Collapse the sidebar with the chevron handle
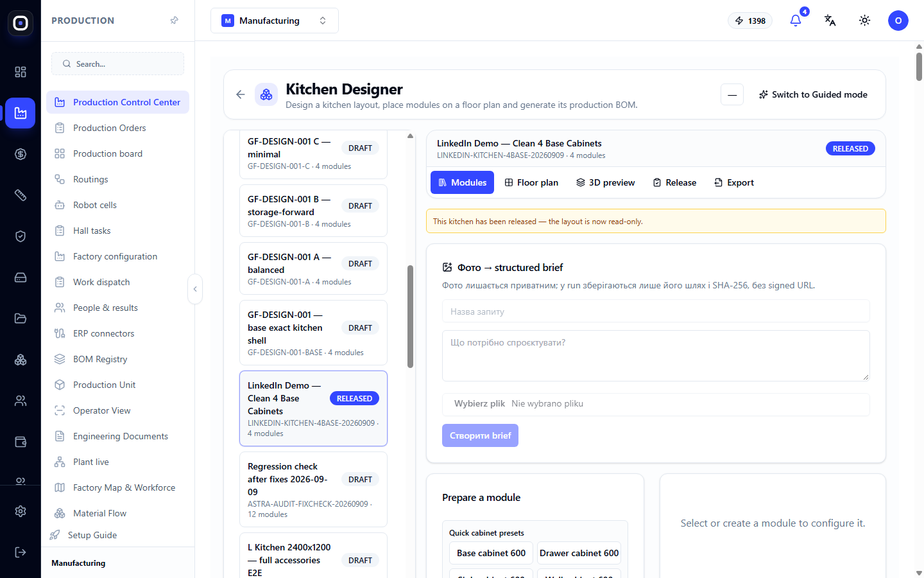This screenshot has height=578, width=924. click(195, 289)
